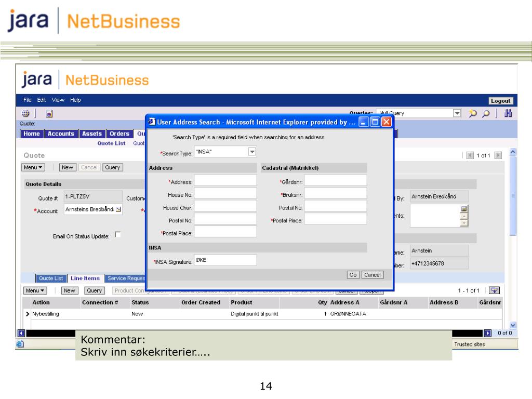The height and width of the screenshot is (399, 532).
Task: Open the Edit menu
Action: click(42, 100)
